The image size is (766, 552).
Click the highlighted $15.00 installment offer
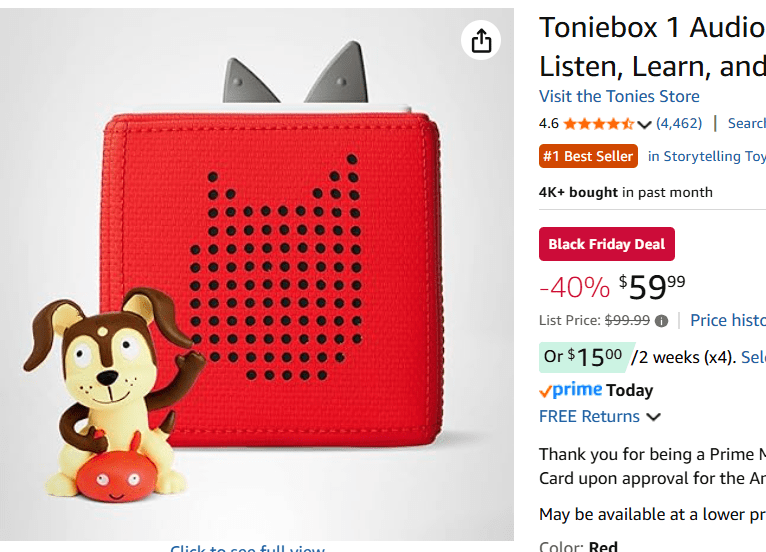point(583,356)
